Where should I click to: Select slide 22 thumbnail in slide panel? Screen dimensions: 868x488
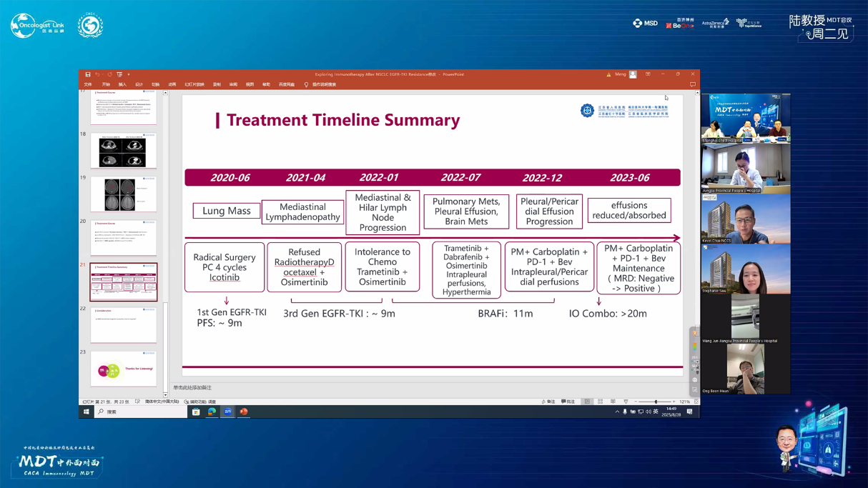(x=124, y=325)
